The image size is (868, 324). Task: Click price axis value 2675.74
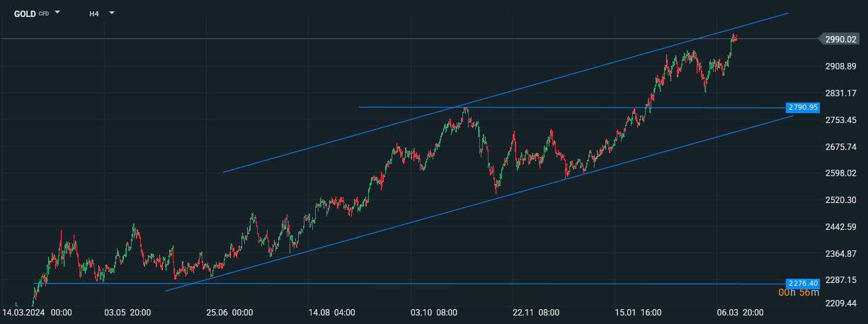pyautogui.click(x=841, y=146)
